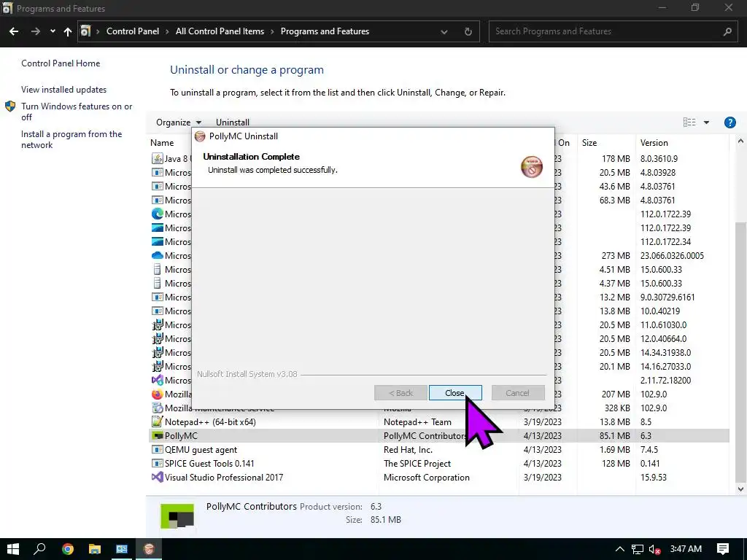Switch to PollyMC uninstaller taskbar item
This screenshot has width=747, height=560.
click(149, 549)
